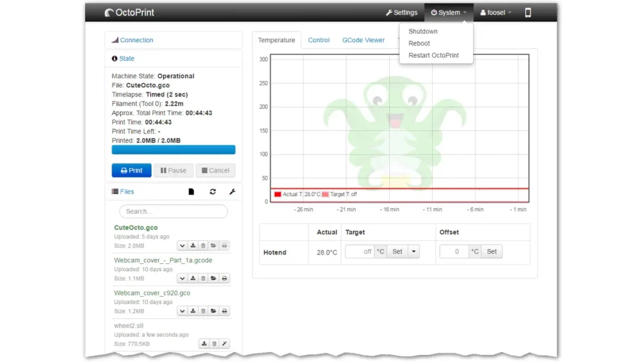The image size is (644, 362).
Task: Click the Webcam_cover_c920.gco file name
Action: tap(152, 293)
